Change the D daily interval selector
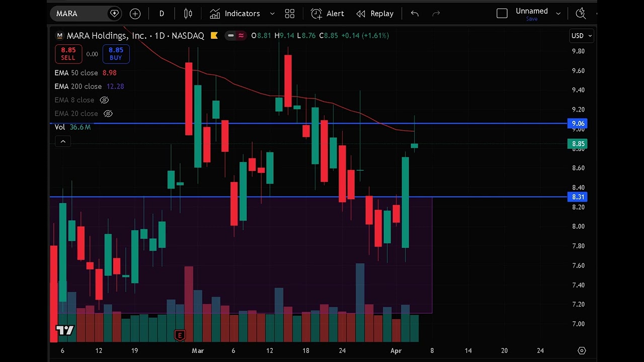 [162, 14]
